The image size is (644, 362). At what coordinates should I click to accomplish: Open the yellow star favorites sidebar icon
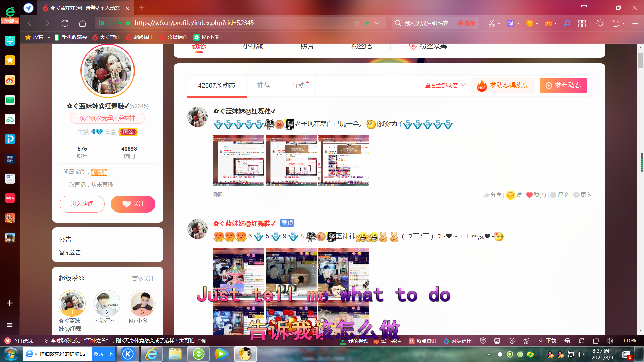click(x=10, y=60)
